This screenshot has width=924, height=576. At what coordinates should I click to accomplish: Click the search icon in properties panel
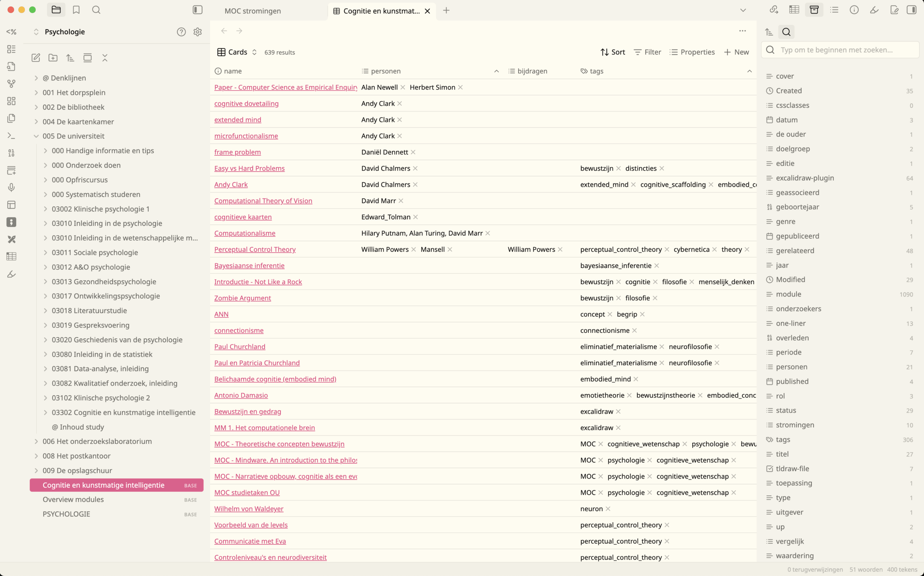[x=786, y=32]
